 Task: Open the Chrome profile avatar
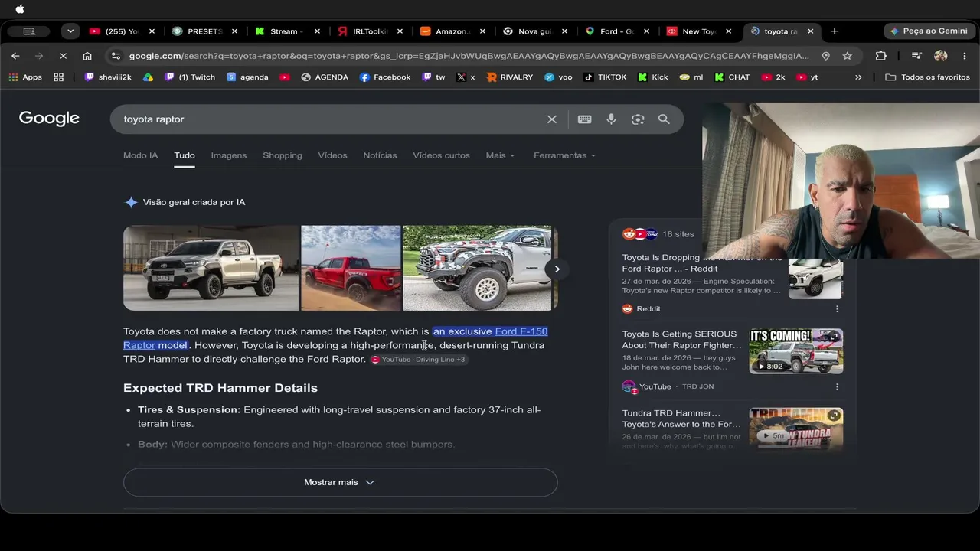point(940,56)
